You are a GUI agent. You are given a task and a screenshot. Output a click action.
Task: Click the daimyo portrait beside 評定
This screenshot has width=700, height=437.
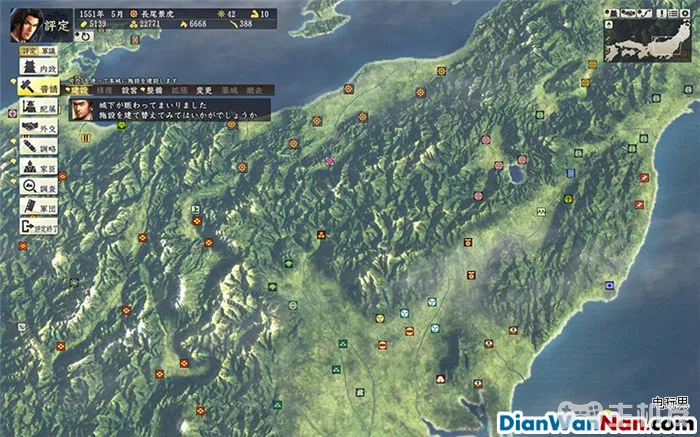point(26,25)
